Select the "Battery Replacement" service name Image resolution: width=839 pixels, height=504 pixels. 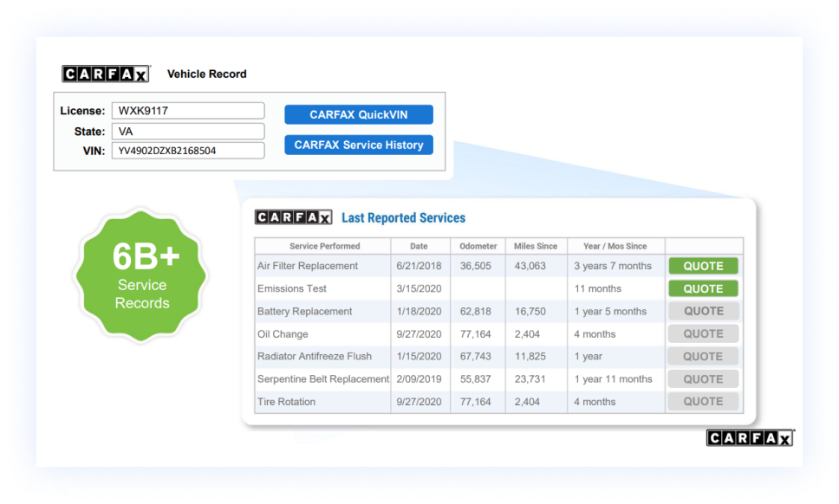(x=304, y=311)
